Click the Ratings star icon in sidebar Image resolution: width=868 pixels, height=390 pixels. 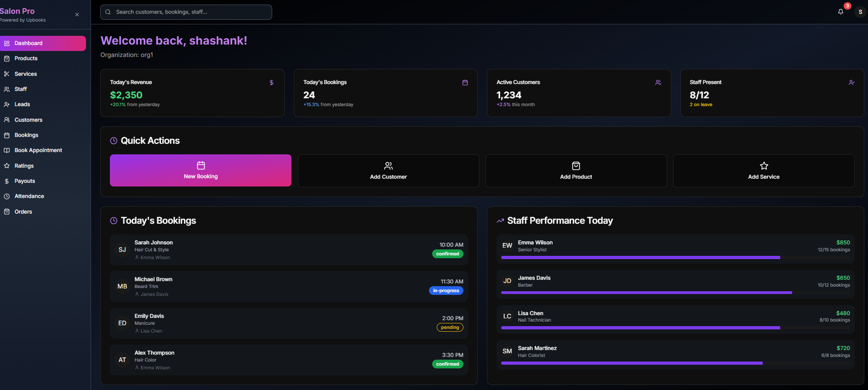pyautogui.click(x=7, y=166)
